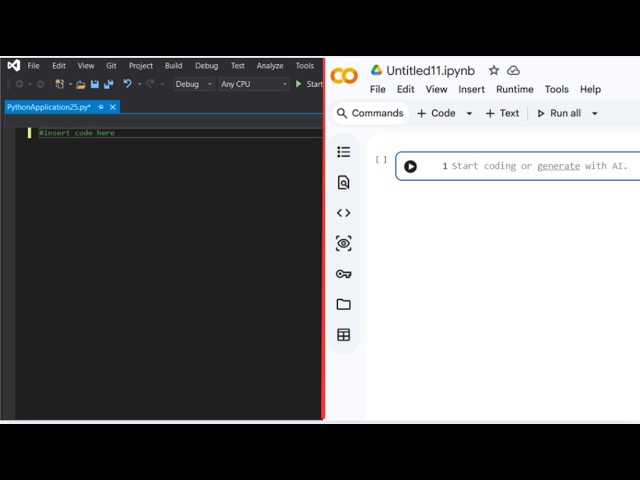Screen dimensions: 640x480
Task: Add a new Code cell
Action: pyautogui.click(x=436, y=113)
